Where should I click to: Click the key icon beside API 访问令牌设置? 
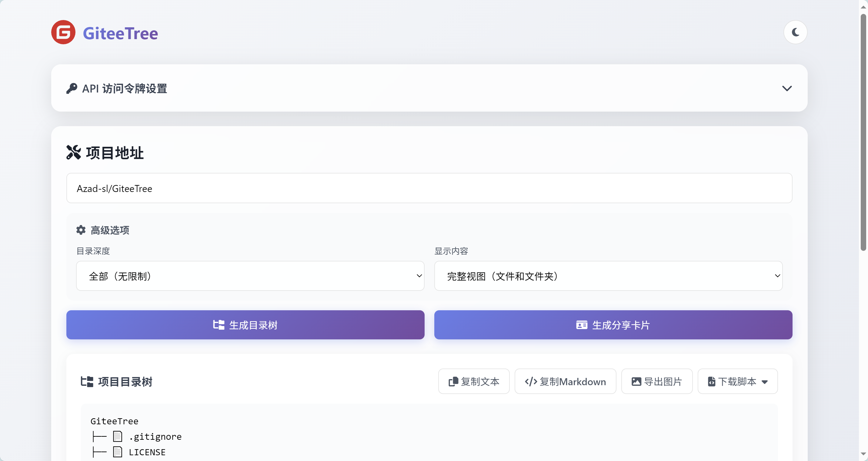72,88
